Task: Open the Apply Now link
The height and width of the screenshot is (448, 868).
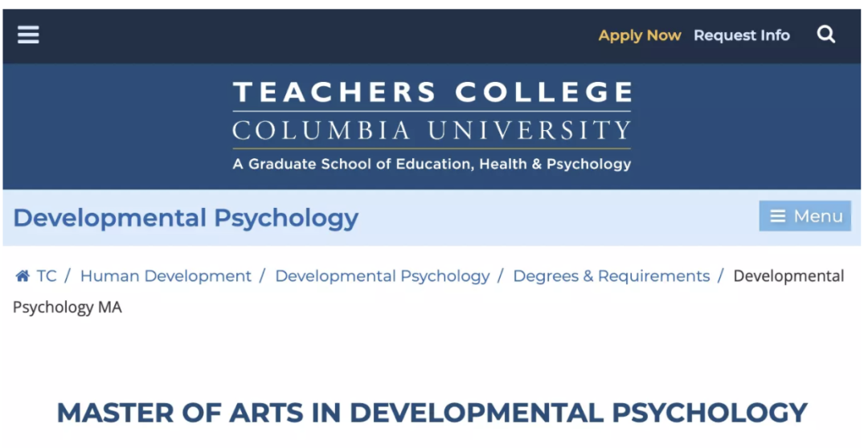Action: [x=640, y=35]
